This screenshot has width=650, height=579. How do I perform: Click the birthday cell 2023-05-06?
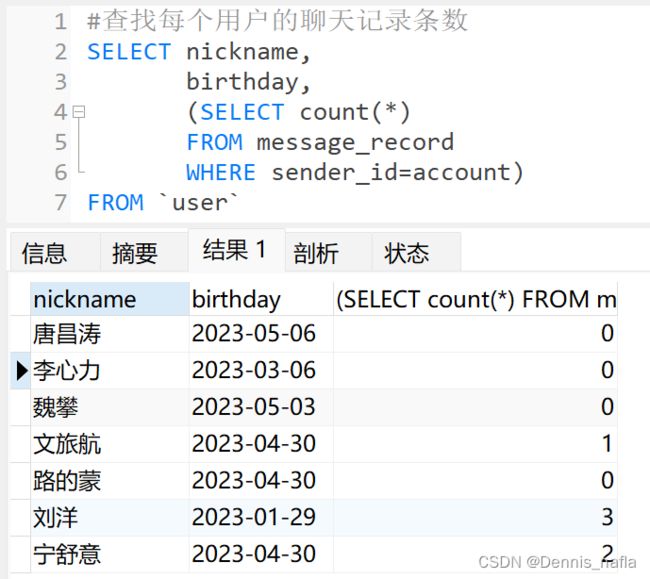click(261, 334)
